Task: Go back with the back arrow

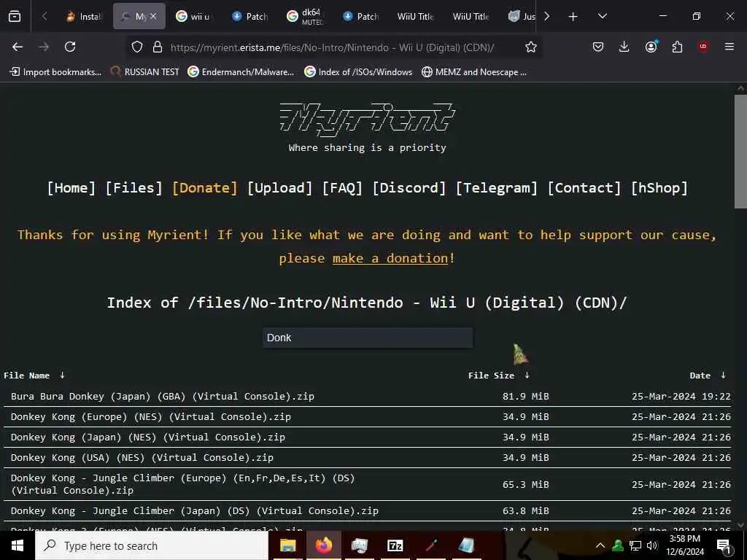Action: (x=18, y=47)
